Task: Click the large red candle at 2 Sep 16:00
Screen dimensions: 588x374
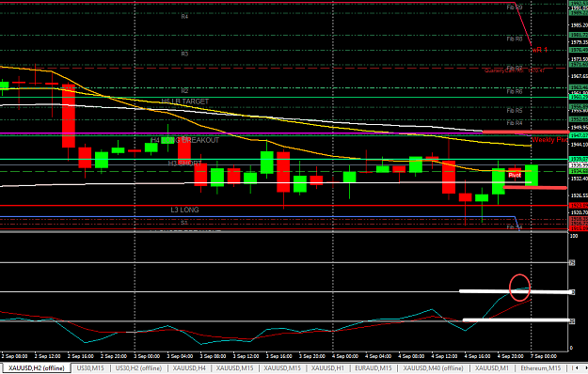Action: pos(69,117)
